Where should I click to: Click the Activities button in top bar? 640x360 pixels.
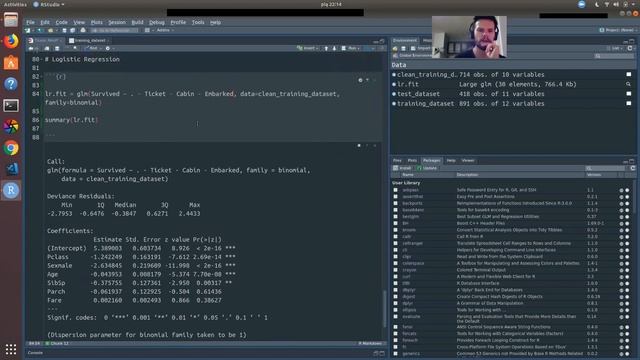(15, 4)
